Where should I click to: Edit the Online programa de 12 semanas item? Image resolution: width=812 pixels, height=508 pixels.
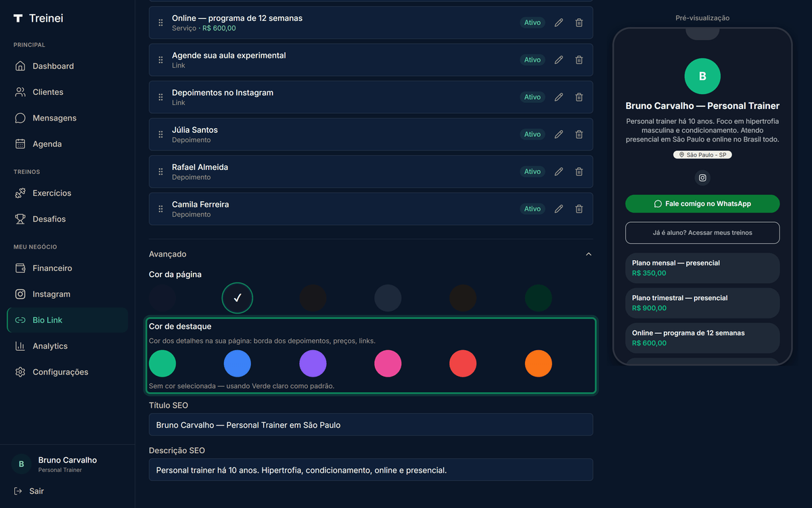click(x=559, y=22)
